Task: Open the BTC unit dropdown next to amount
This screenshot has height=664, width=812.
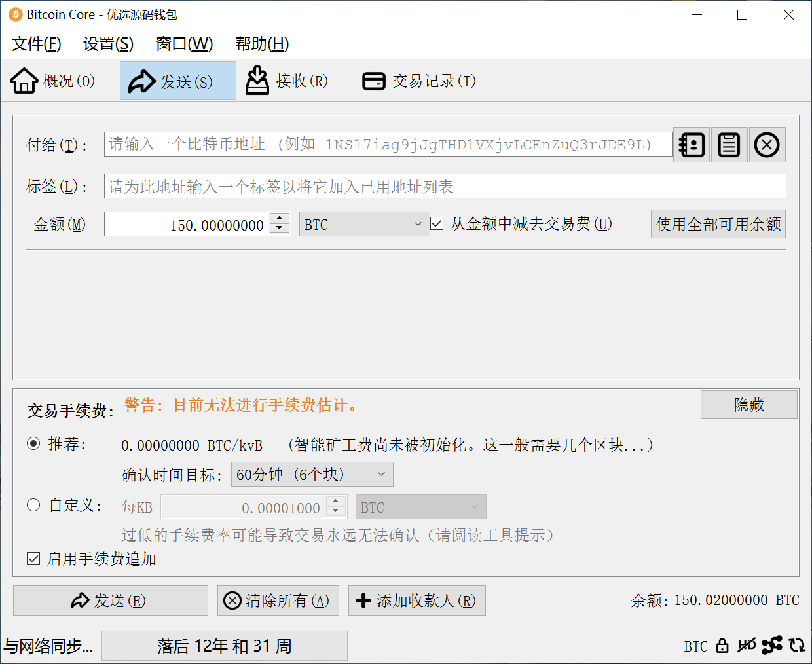Action: (364, 224)
